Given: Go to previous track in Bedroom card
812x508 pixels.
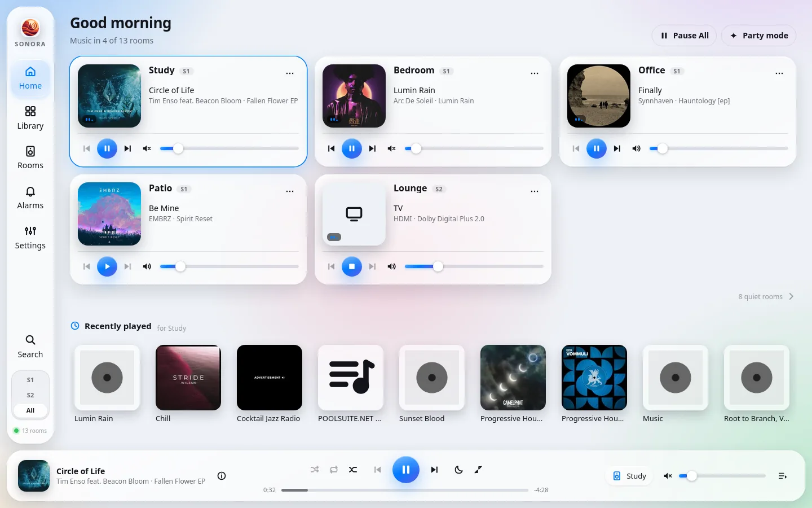Looking at the screenshot, I should tap(331, 148).
